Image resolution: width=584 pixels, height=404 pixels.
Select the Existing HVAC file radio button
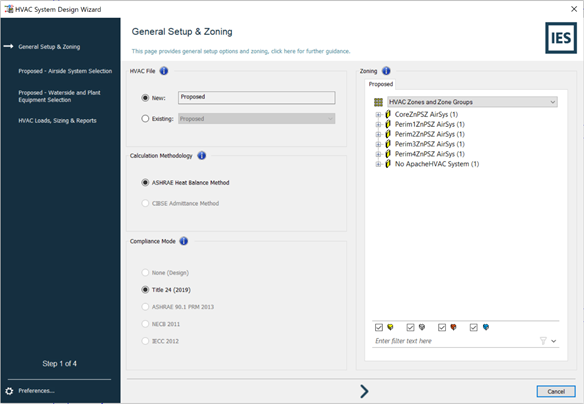(145, 119)
